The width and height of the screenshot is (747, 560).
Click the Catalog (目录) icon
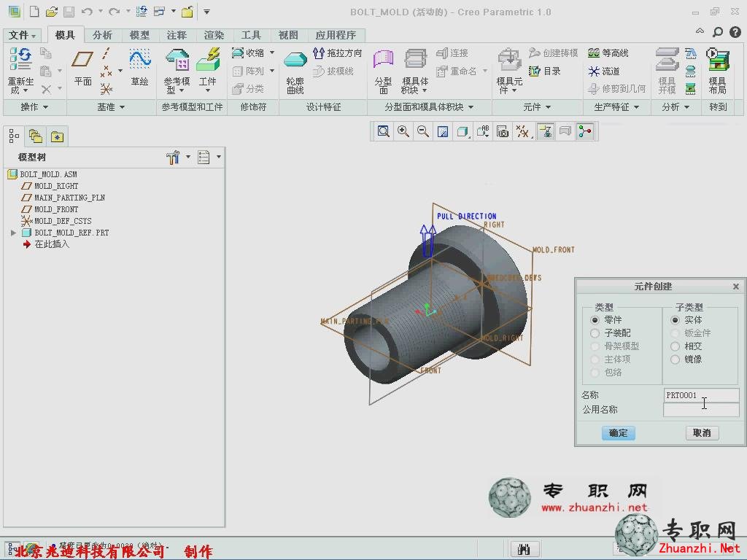tap(545, 71)
